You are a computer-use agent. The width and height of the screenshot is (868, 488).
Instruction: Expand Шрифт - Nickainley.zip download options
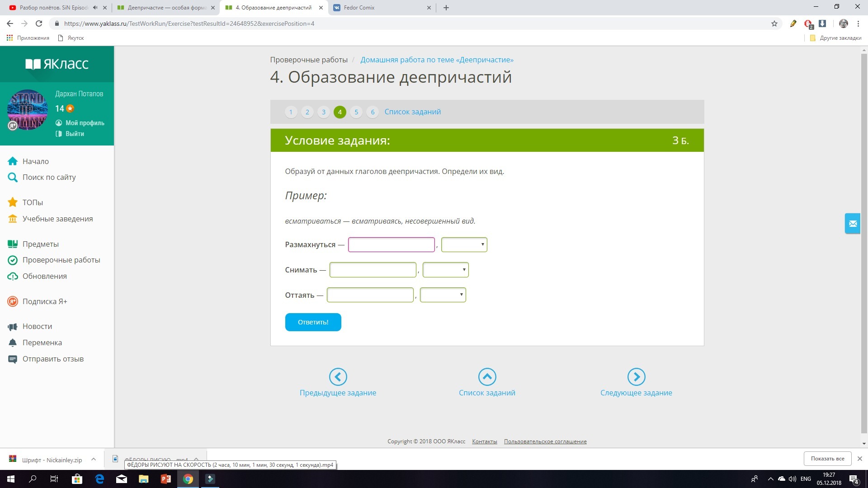pos(94,459)
